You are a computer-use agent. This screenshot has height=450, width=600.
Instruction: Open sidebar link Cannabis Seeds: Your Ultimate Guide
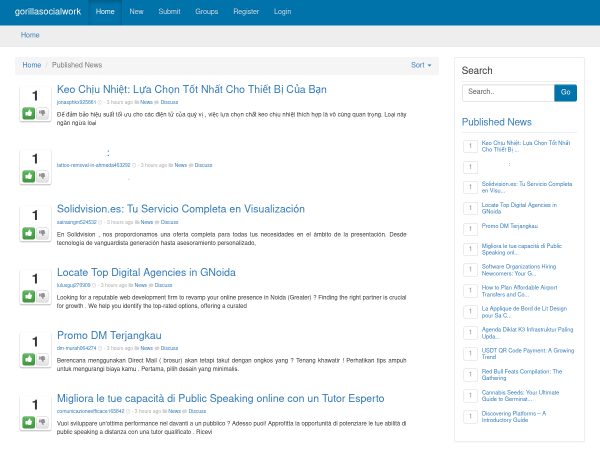pos(520,396)
